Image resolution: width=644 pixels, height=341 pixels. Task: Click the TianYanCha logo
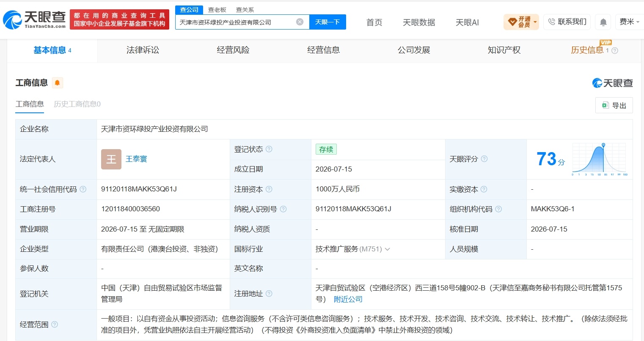tap(34, 19)
